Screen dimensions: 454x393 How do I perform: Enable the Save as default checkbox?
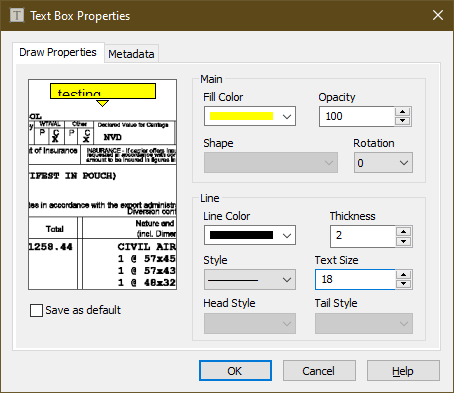[36, 310]
